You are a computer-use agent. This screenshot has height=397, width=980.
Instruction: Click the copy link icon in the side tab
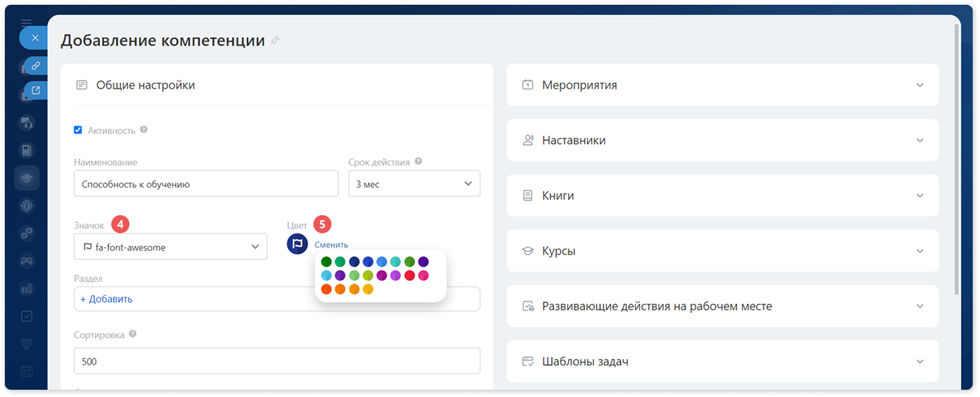point(36,66)
